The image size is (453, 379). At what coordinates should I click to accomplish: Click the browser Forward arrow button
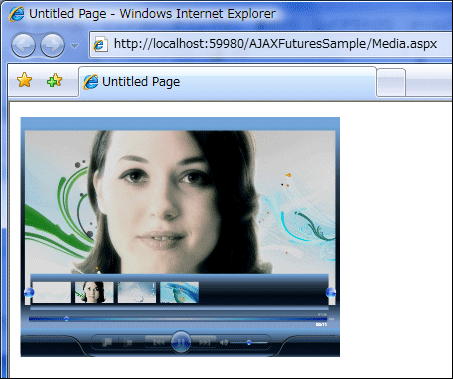(x=52, y=45)
